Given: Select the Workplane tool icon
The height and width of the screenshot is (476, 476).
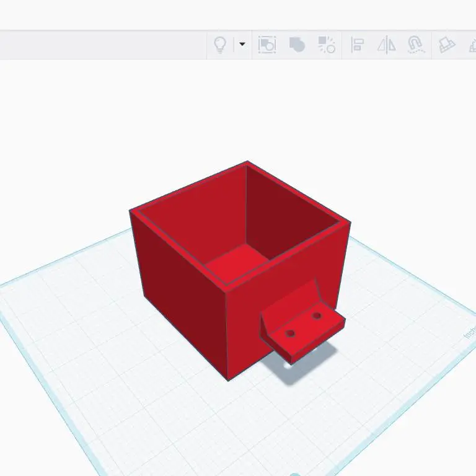Looking at the screenshot, I should [x=447, y=45].
